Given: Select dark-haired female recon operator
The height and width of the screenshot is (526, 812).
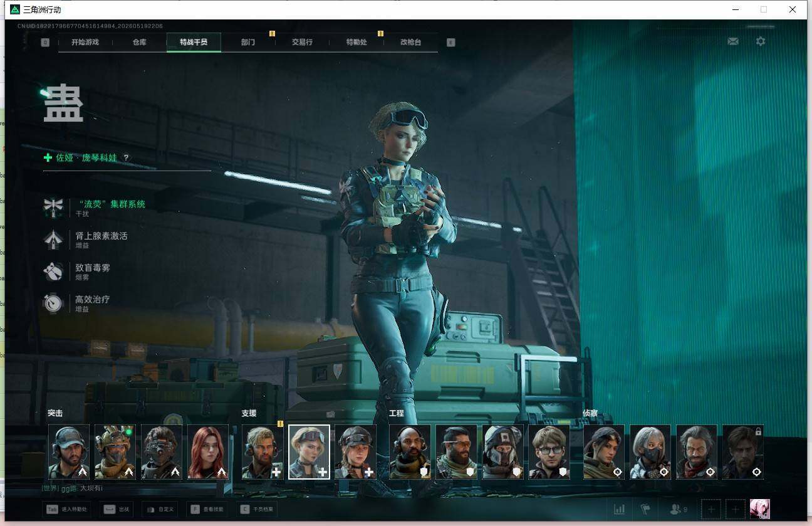Looking at the screenshot, I should (x=604, y=452).
